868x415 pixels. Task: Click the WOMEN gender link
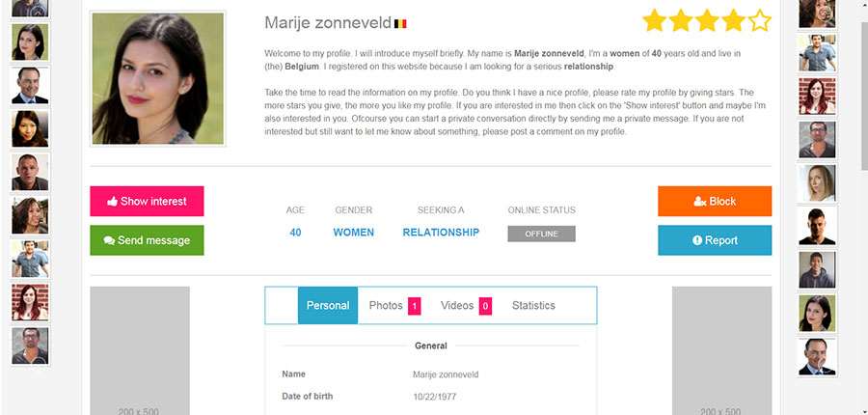pos(353,233)
